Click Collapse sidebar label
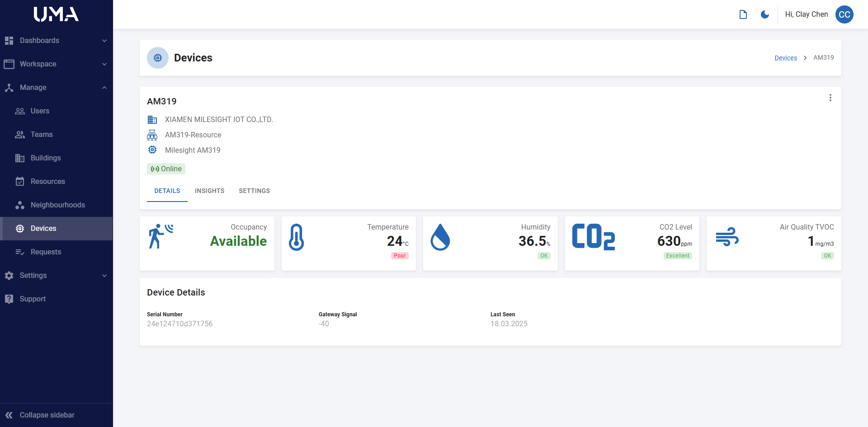 click(47, 415)
